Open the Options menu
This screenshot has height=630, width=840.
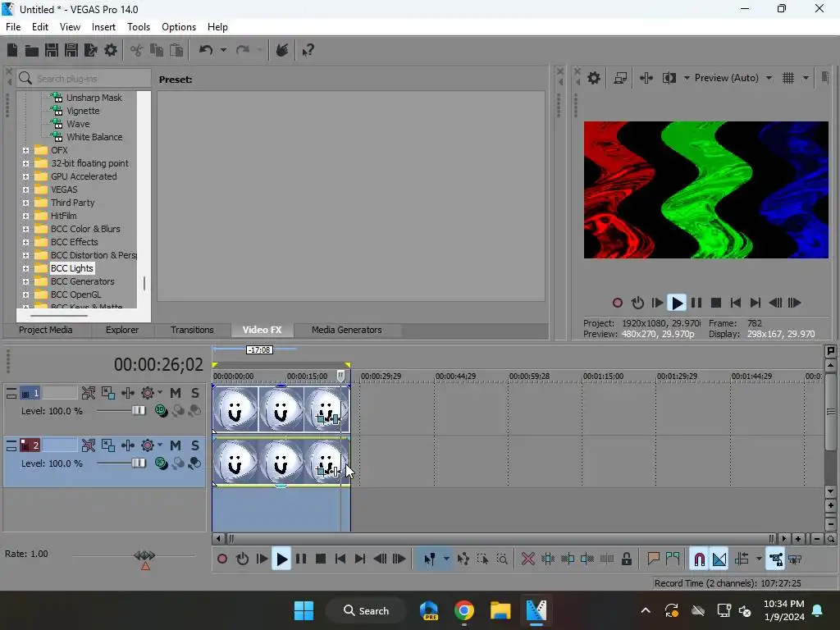coord(178,27)
